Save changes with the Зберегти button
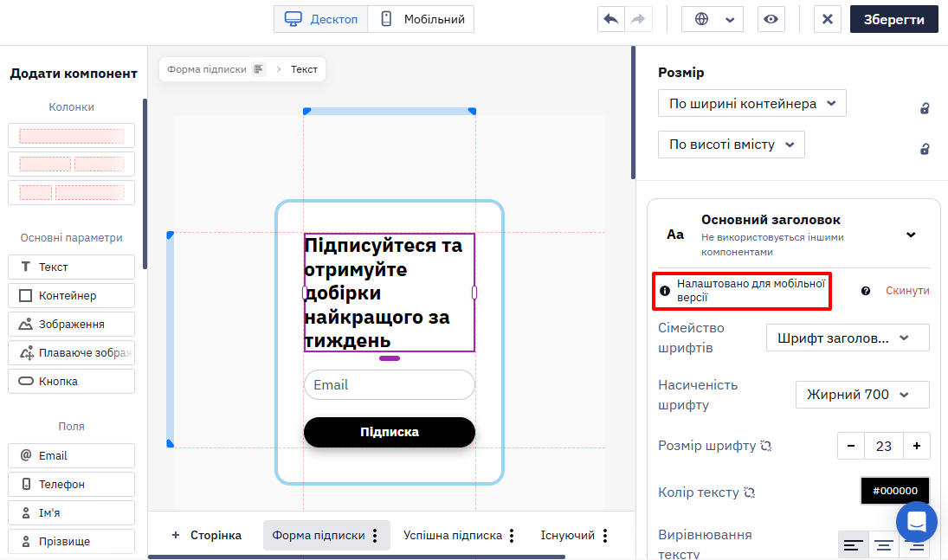This screenshot has width=948, height=560. click(x=893, y=19)
